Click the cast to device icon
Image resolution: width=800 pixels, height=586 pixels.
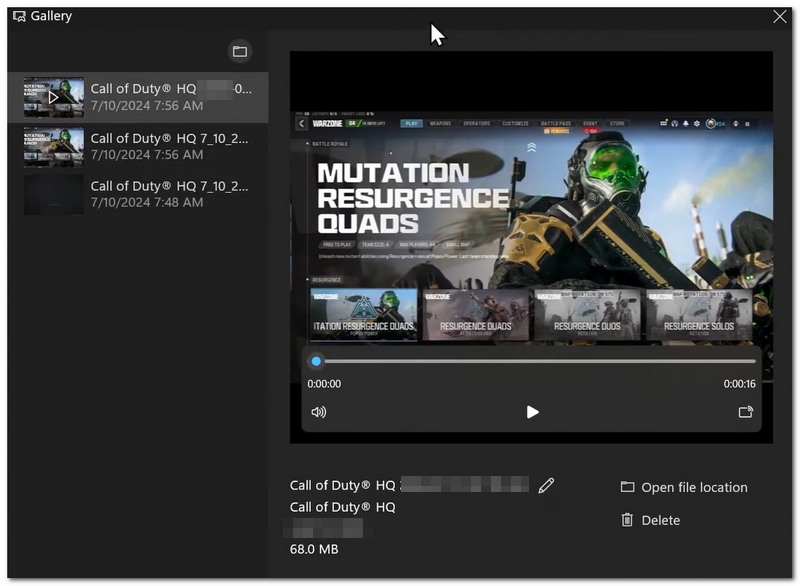click(x=745, y=412)
